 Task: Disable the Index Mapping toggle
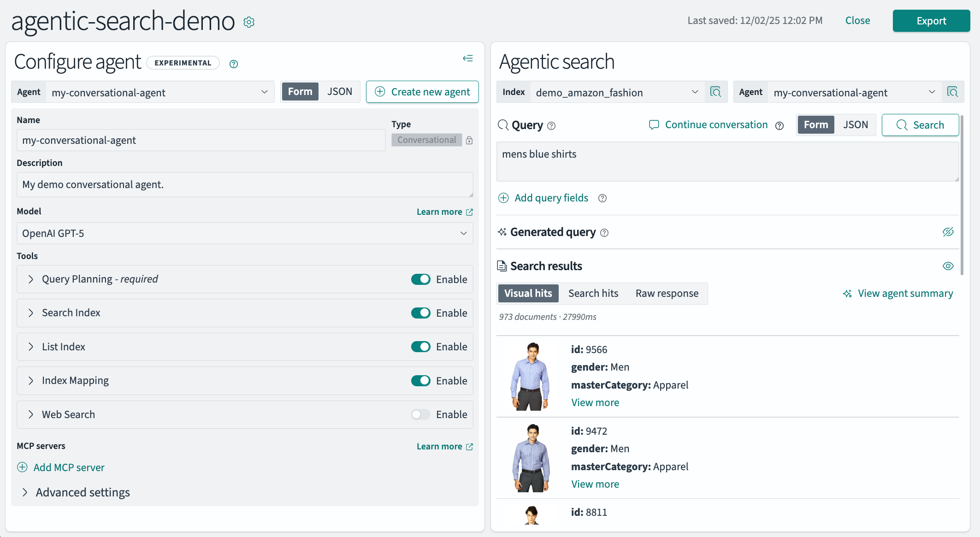click(x=420, y=381)
